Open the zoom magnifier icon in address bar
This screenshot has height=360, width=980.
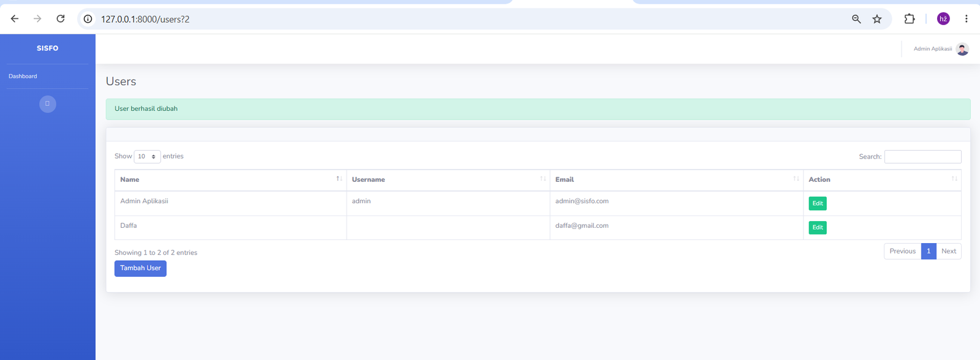click(856, 19)
